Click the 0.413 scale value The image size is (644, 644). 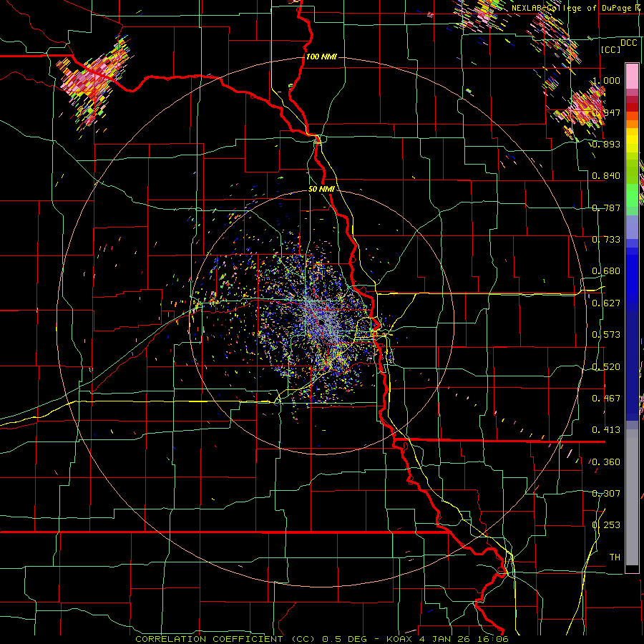coord(606,430)
